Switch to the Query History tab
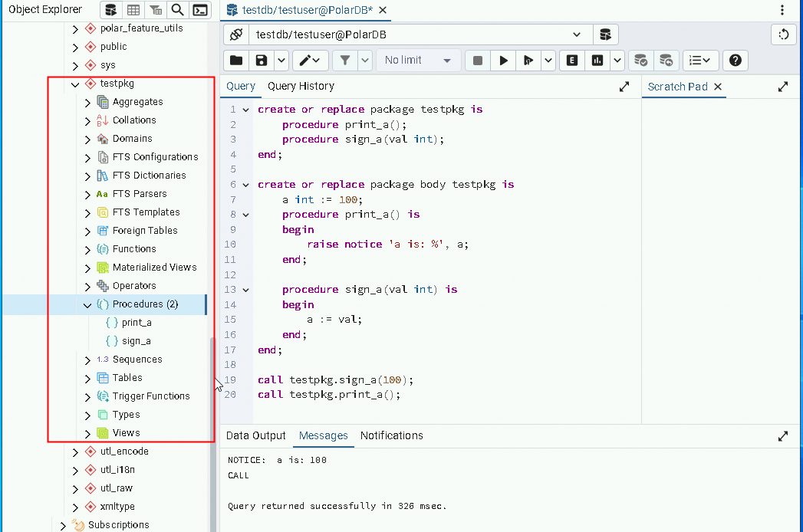 (x=301, y=86)
